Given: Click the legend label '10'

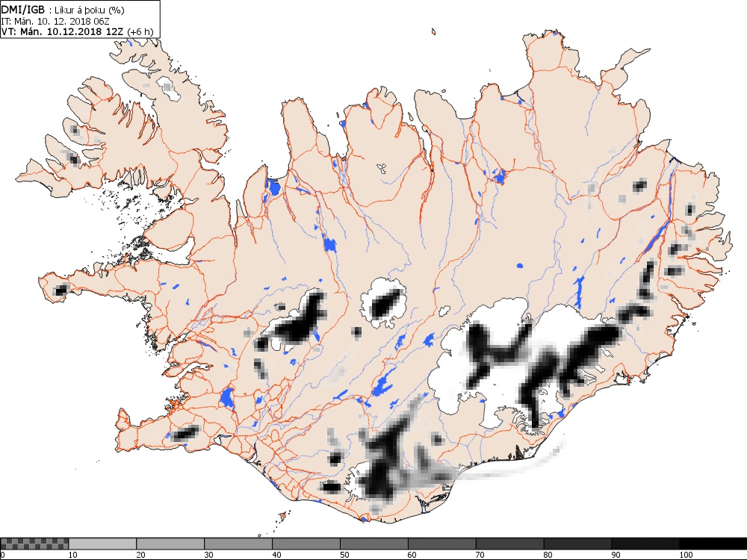Looking at the screenshot, I should (x=73, y=555).
